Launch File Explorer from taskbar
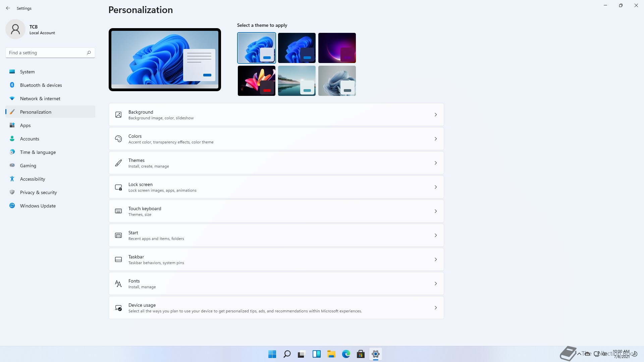Image resolution: width=644 pixels, height=362 pixels. pyautogui.click(x=331, y=354)
